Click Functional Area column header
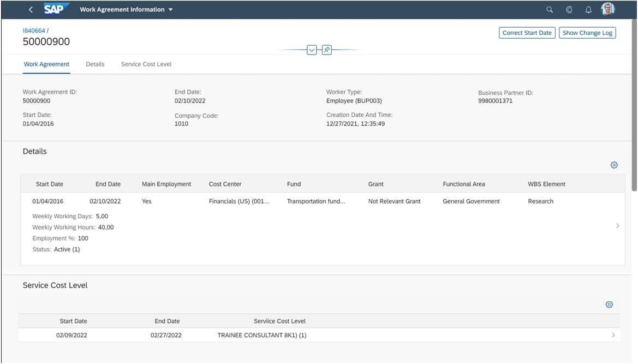 click(464, 184)
